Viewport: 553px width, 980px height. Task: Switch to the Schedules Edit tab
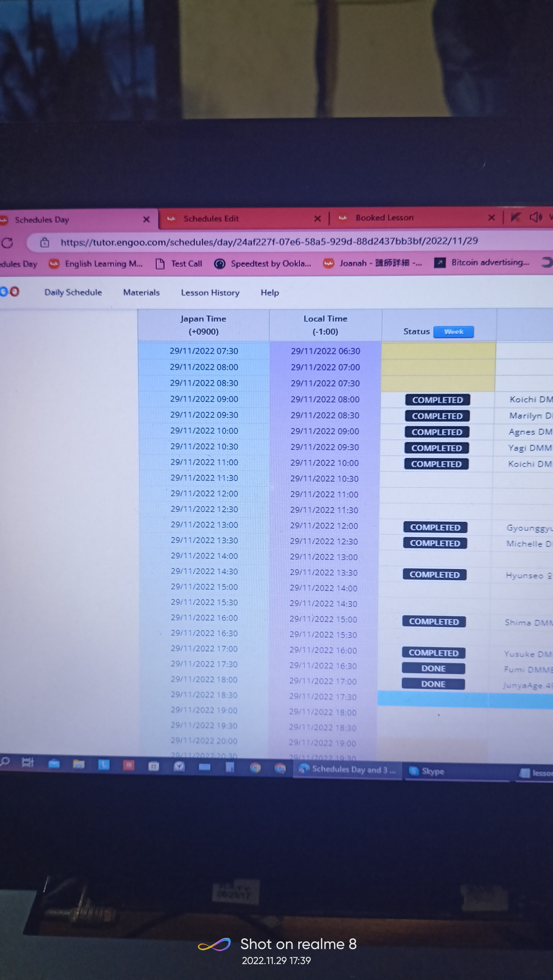(x=244, y=218)
